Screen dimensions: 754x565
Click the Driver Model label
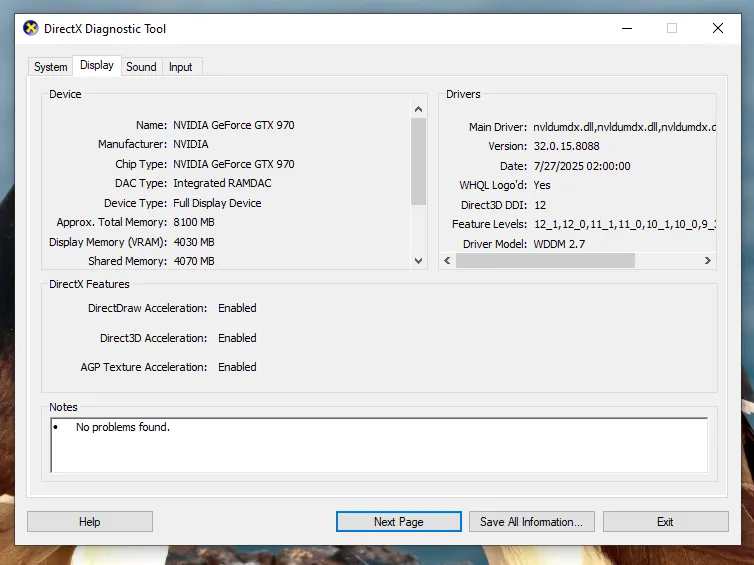tap(495, 244)
